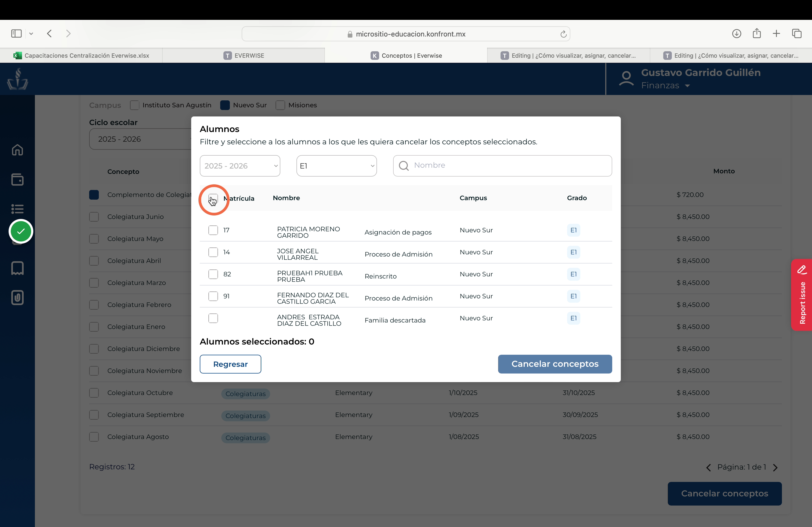
Task: Show tab overview icon in Safari
Action: click(797, 33)
